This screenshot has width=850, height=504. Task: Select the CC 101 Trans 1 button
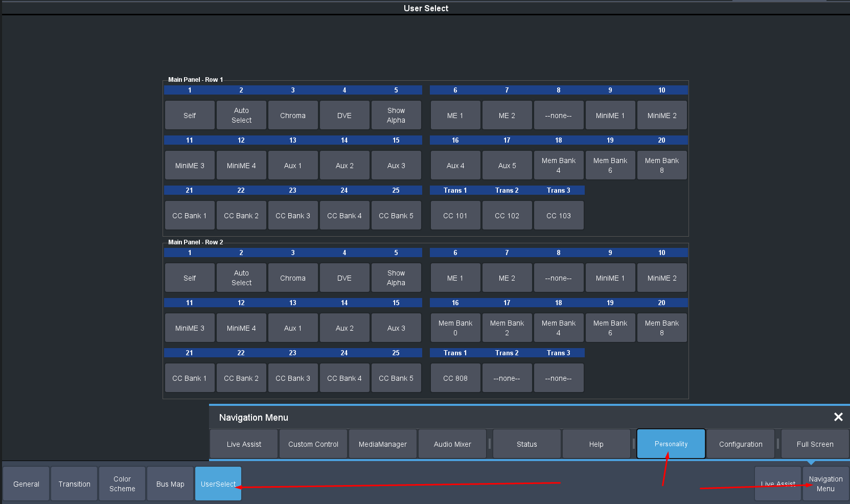(x=455, y=216)
